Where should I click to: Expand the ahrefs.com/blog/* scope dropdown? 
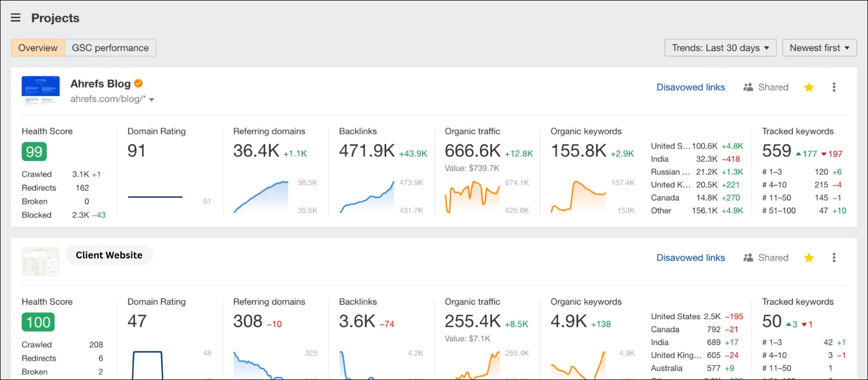[x=152, y=100]
